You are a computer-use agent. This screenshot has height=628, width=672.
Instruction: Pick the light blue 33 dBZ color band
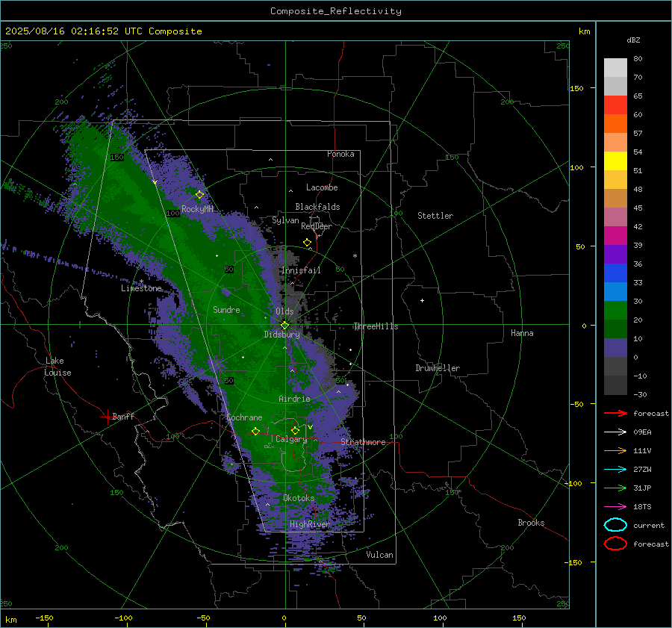[x=615, y=292]
